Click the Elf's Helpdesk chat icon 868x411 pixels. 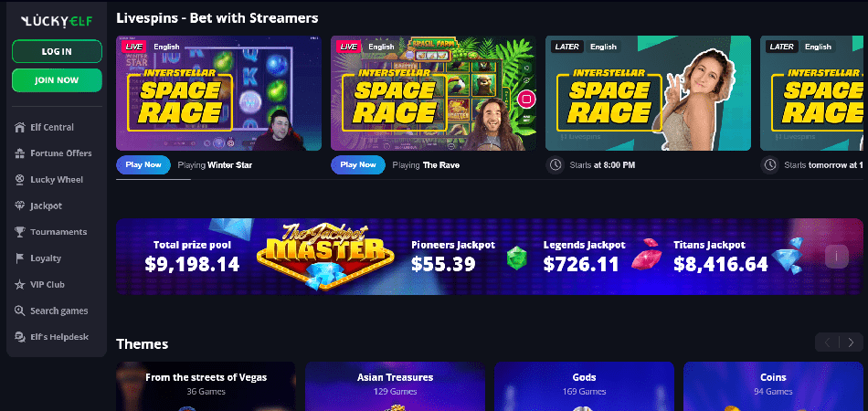20,337
